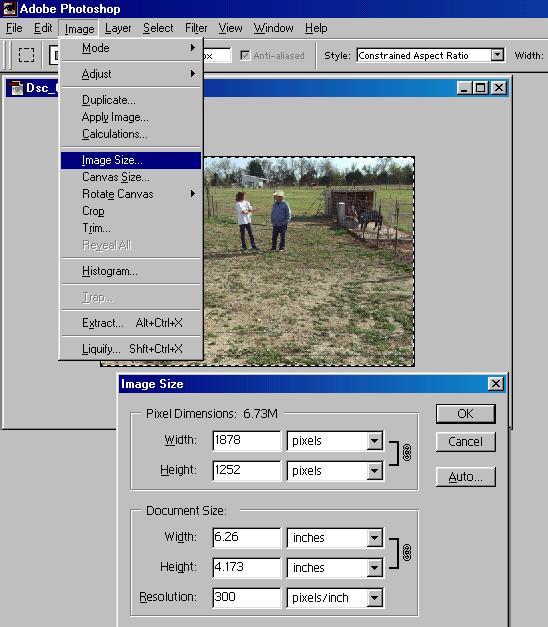Click the Resolution input field
Screen dimensions: 548x627
[x=246, y=597]
